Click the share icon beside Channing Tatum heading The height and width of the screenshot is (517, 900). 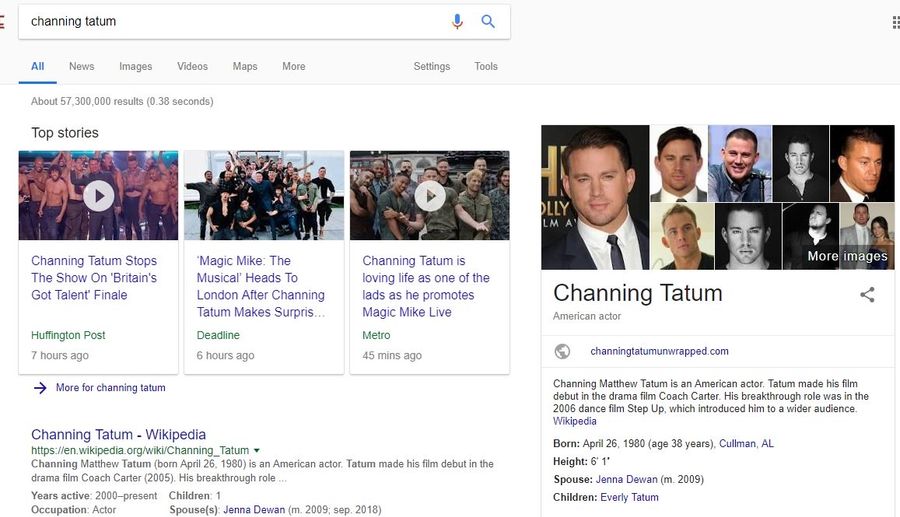point(867,294)
